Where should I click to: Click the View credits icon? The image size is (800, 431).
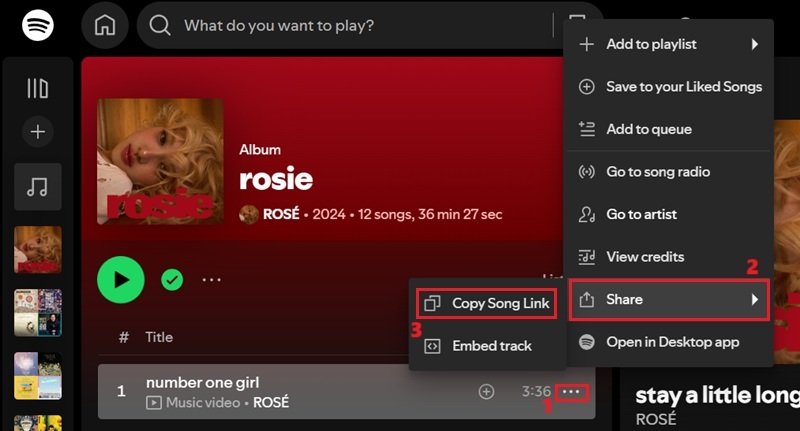pyautogui.click(x=587, y=257)
